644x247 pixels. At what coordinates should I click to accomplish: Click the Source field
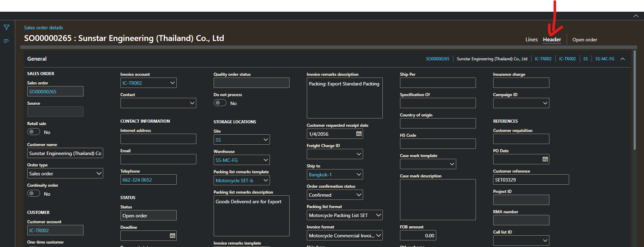point(55,112)
